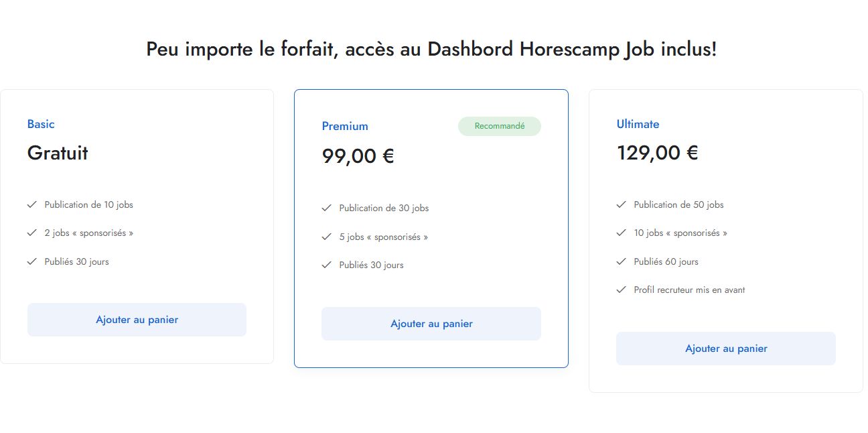Screen dimensions: 868x433
Task: Click the 99,00 € price
Action: click(358, 156)
